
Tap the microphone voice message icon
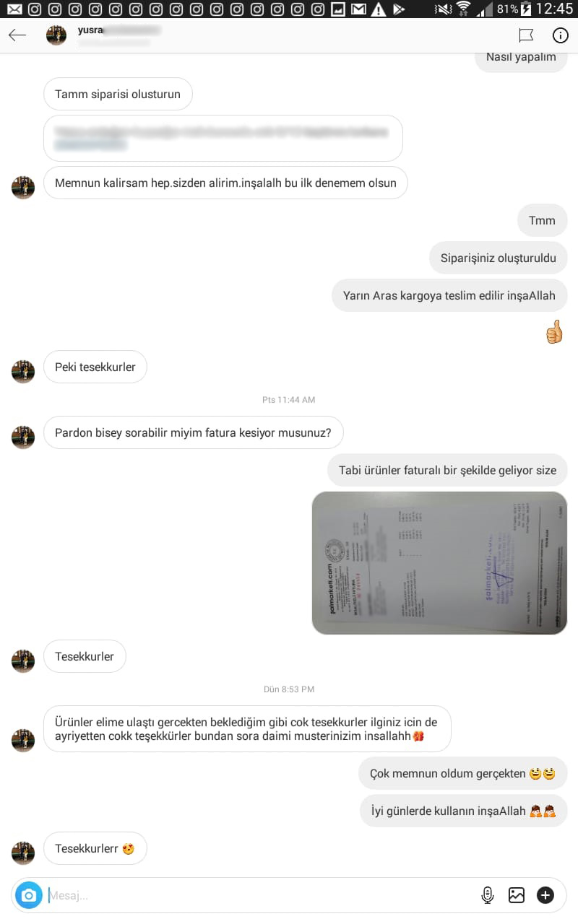pyautogui.click(x=488, y=896)
